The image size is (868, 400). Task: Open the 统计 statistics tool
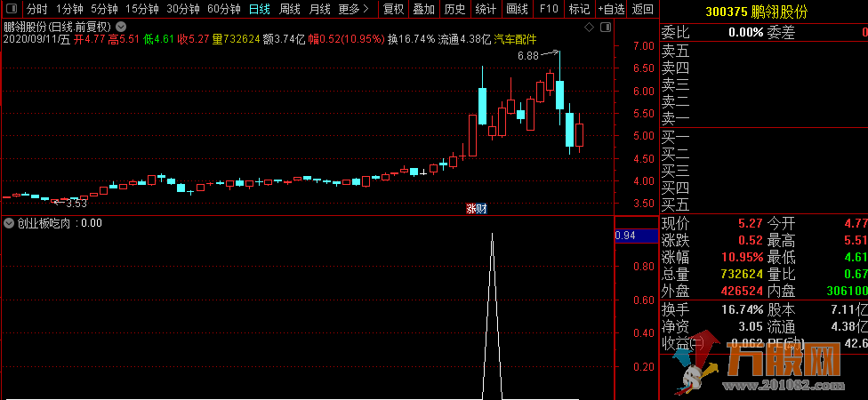click(x=486, y=9)
